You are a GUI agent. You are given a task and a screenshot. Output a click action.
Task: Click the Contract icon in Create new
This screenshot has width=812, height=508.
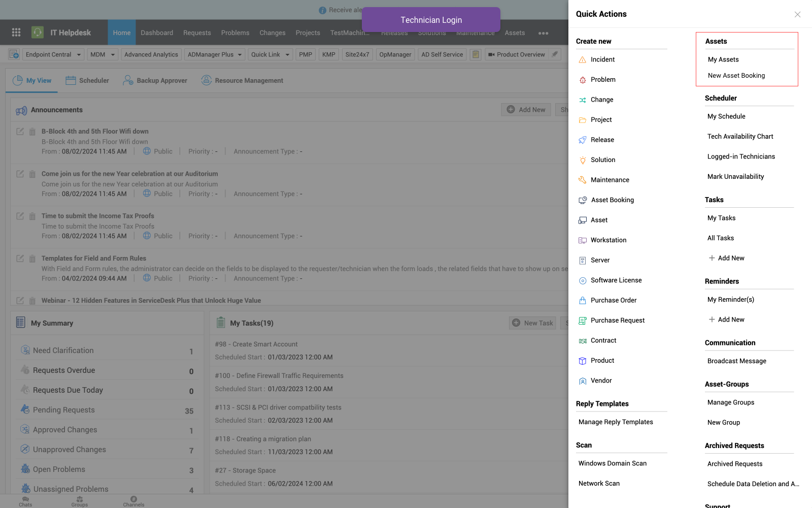coord(583,341)
